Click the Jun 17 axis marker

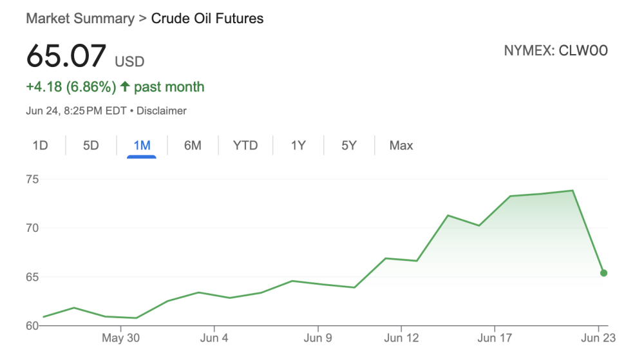pos(495,338)
